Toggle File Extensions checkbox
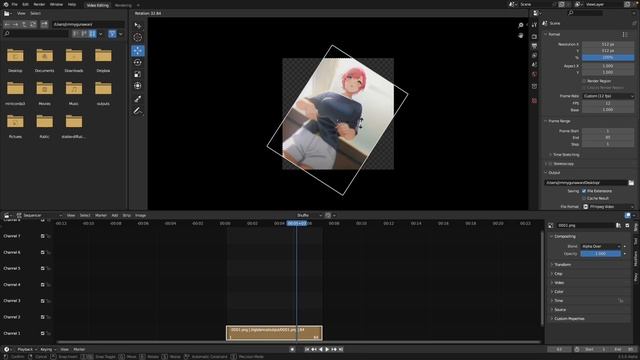 (x=584, y=191)
